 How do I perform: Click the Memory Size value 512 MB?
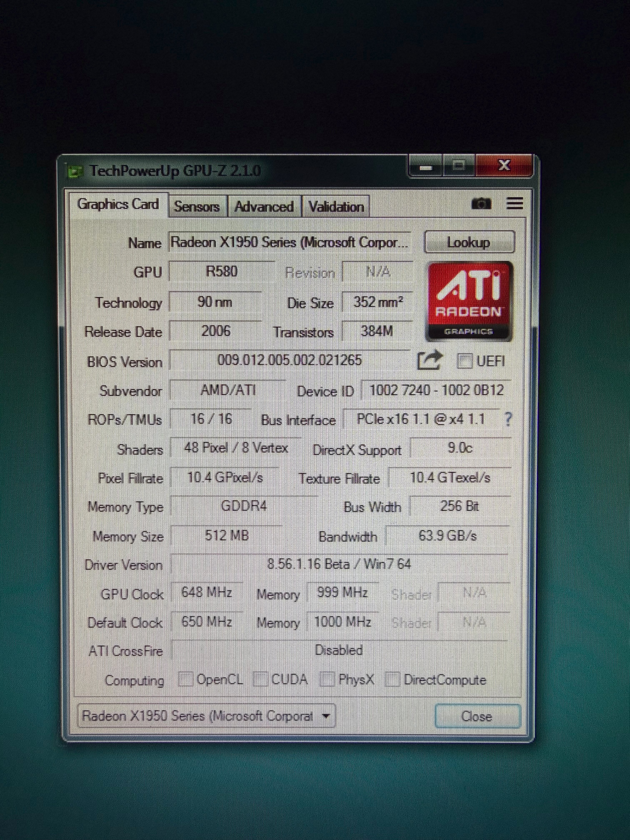[x=227, y=535]
